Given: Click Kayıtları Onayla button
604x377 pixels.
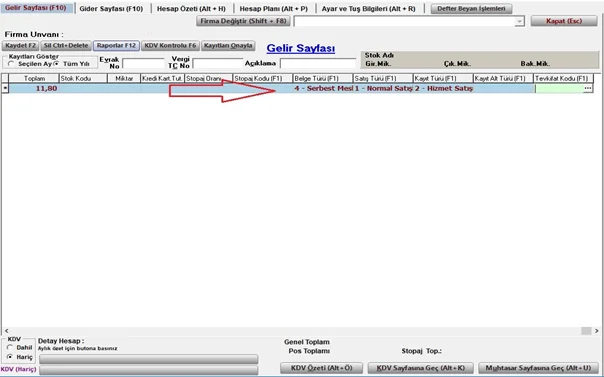Looking at the screenshot, I should click(228, 45).
